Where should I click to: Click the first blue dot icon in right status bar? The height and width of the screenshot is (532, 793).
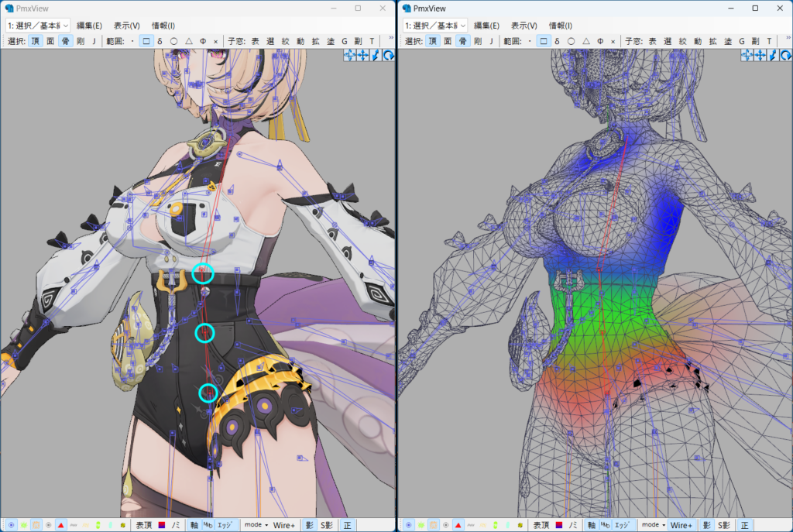[x=407, y=524]
